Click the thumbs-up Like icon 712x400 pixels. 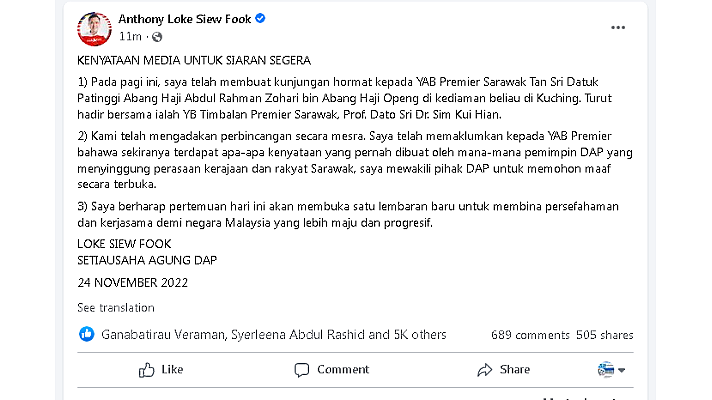pos(147,370)
